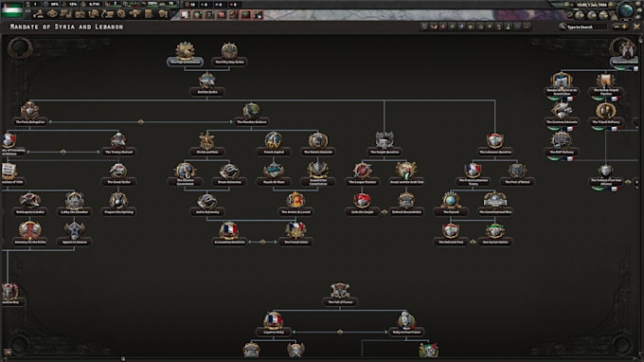This screenshot has width=644, height=362.
Task: Select The Fall of France focus
Action: coord(340,294)
